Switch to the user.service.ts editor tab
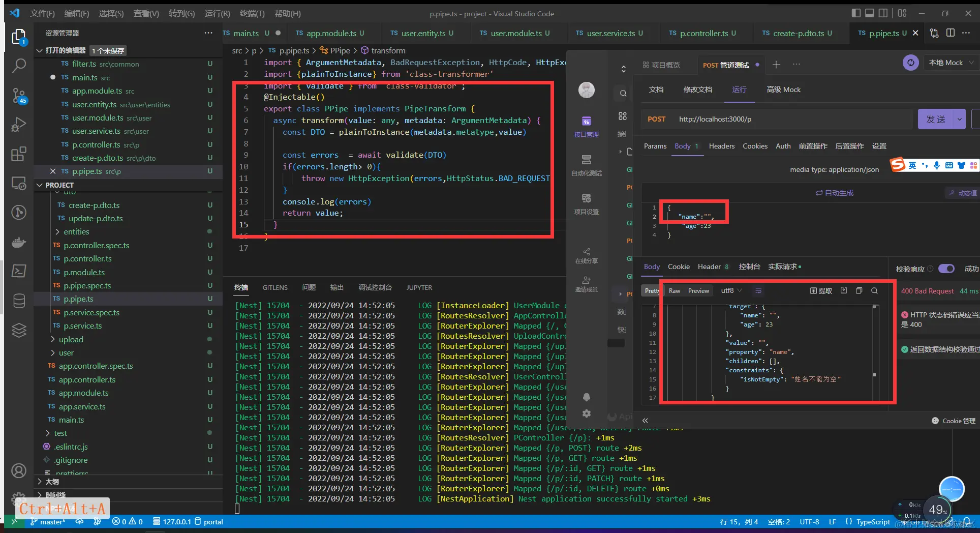The width and height of the screenshot is (980, 533). coord(610,34)
